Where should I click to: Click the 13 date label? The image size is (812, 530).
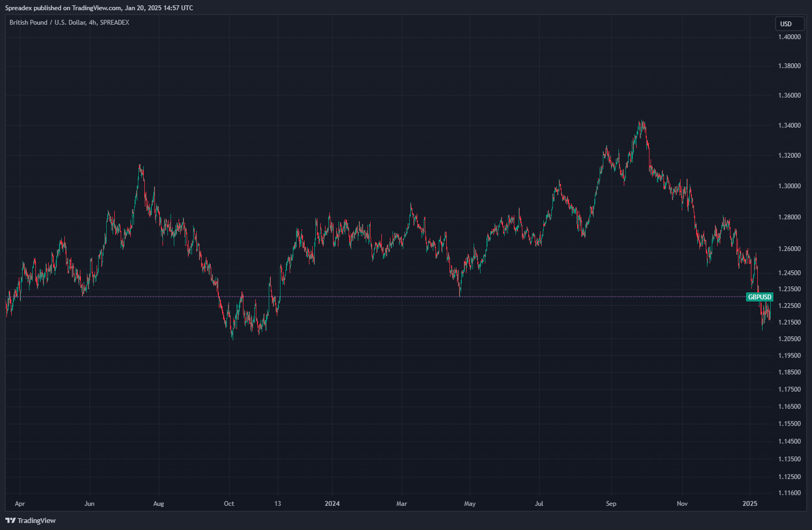(277, 504)
